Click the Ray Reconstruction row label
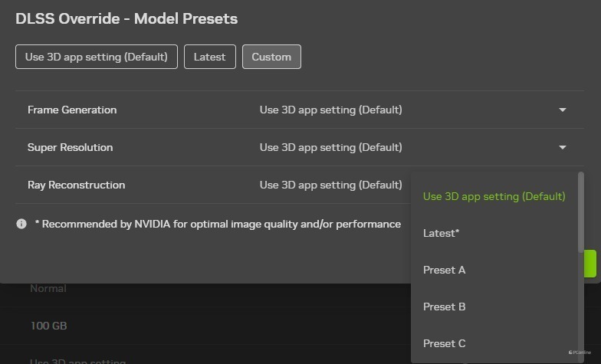 tap(76, 185)
